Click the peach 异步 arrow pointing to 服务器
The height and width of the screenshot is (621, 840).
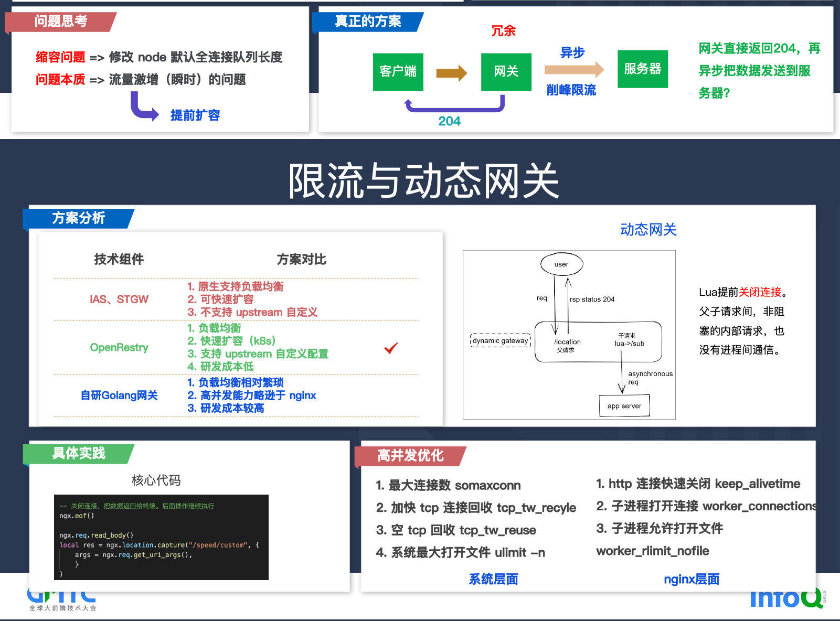(x=573, y=70)
